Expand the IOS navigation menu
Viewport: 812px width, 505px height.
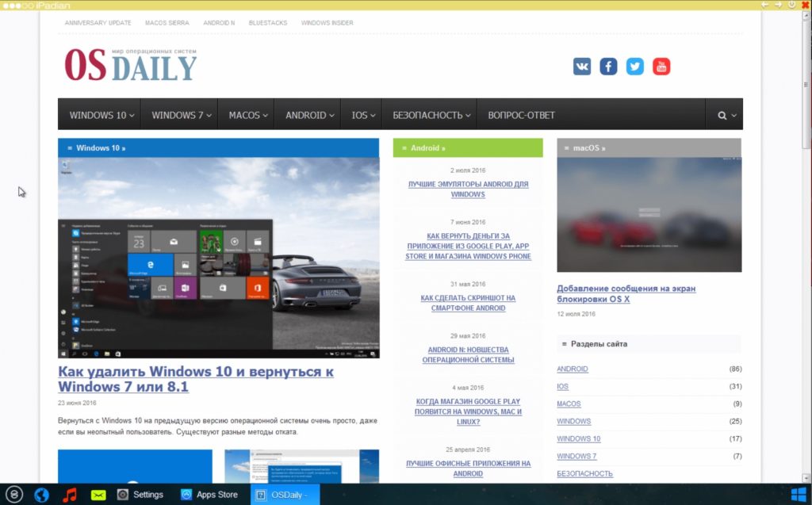(363, 115)
